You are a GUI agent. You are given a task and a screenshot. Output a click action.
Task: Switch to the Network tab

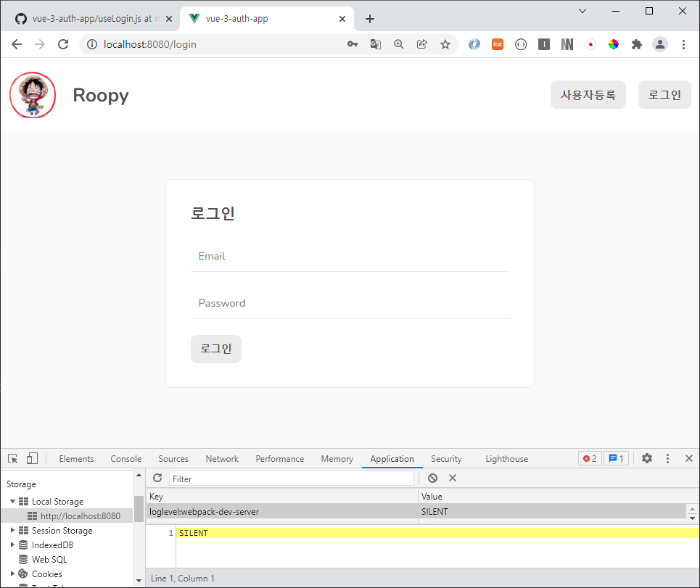click(222, 459)
